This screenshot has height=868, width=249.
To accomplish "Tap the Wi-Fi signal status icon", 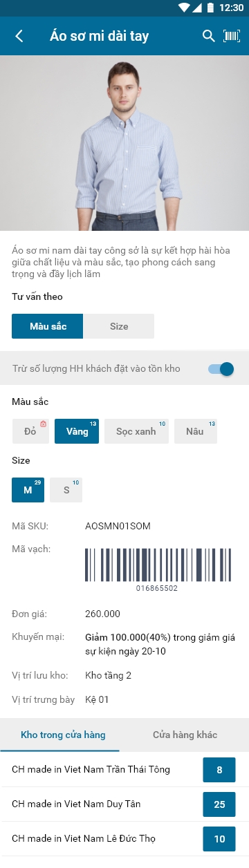I will click(184, 8).
